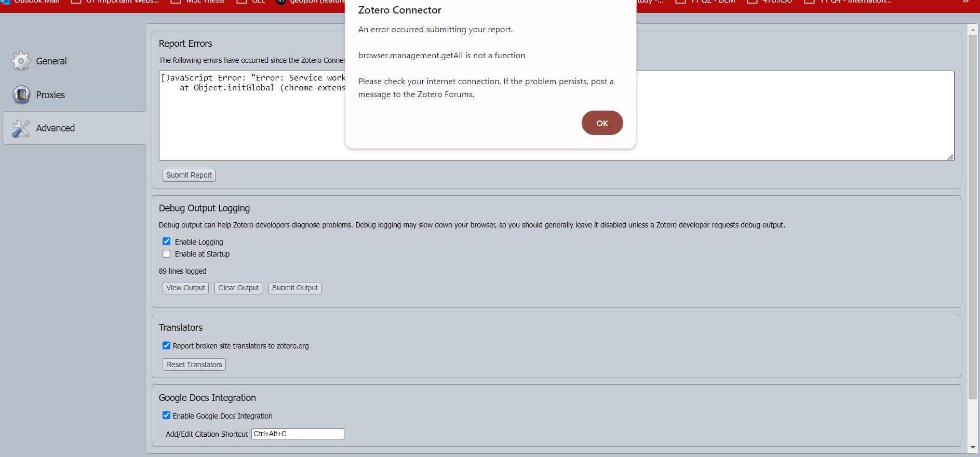The width and height of the screenshot is (980, 457).
Task: Click the "Debug output can help Zotero developers" description
Action: tap(472, 225)
